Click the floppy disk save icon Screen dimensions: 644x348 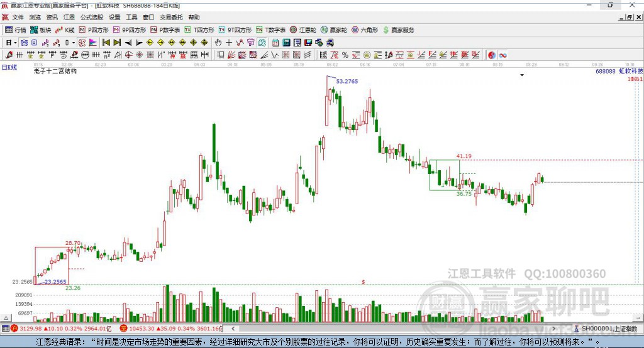(308, 43)
